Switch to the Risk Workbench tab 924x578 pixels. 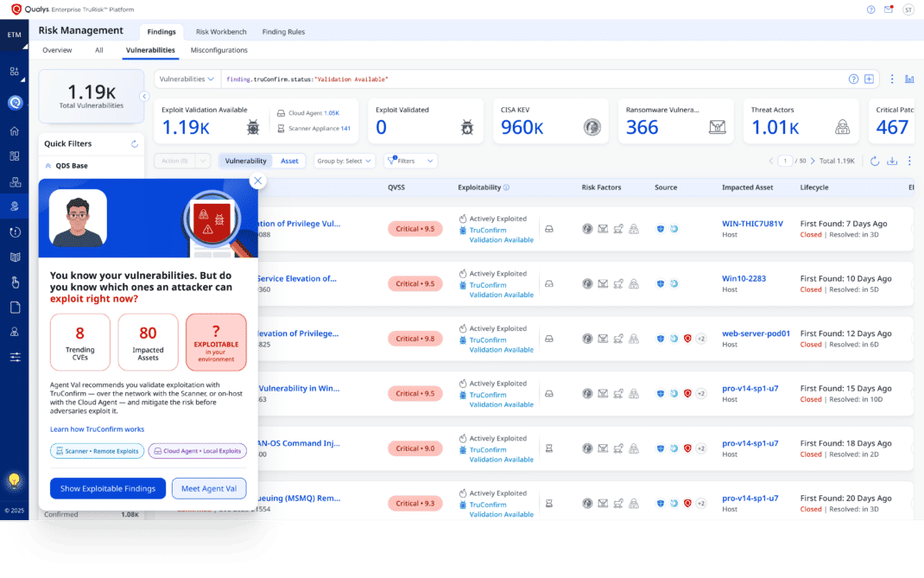221,32
